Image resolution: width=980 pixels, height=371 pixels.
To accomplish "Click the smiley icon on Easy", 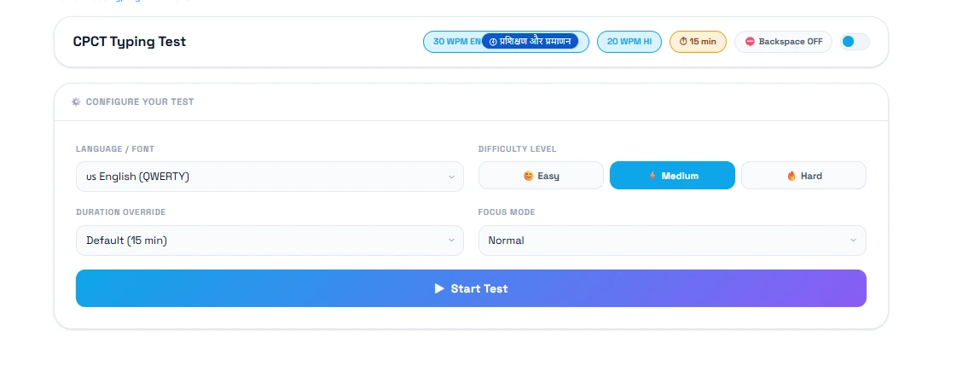I will (x=528, y=177).
